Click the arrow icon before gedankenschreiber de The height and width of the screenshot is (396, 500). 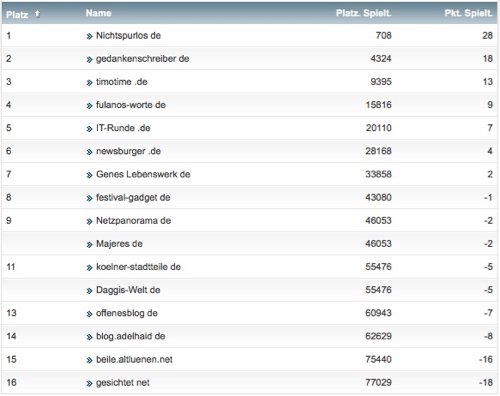tap(89, 60)
